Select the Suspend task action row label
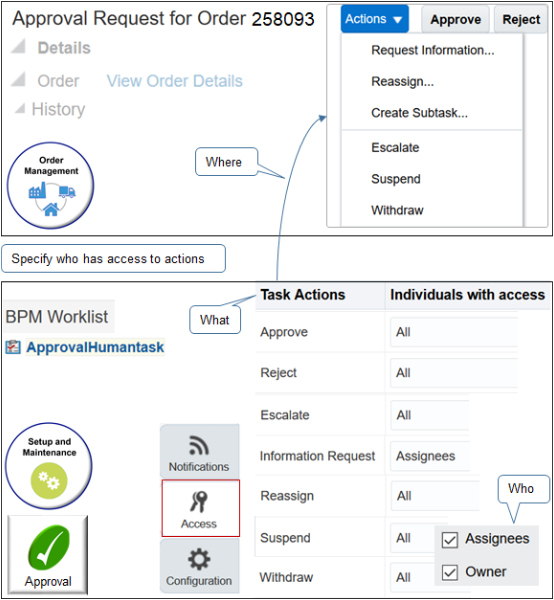Viewport: 554px width, 600px height. point(285,538)
